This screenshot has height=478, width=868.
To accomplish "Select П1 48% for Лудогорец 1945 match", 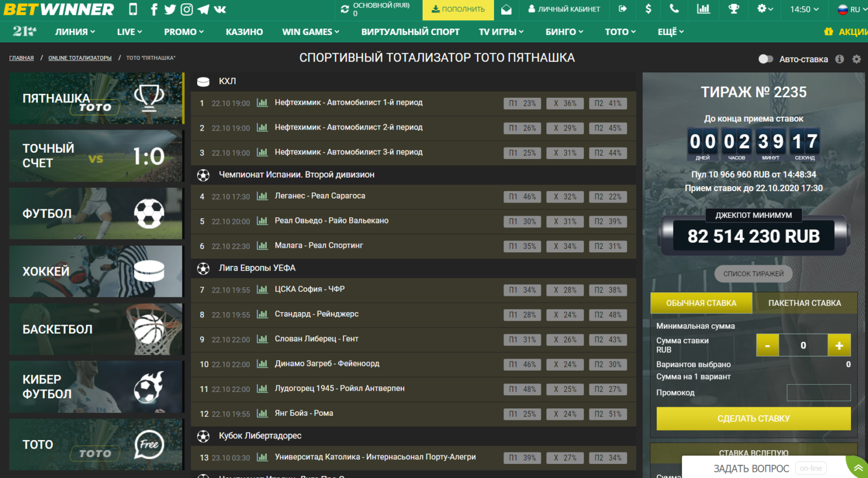I will click(x=522, y=390).
